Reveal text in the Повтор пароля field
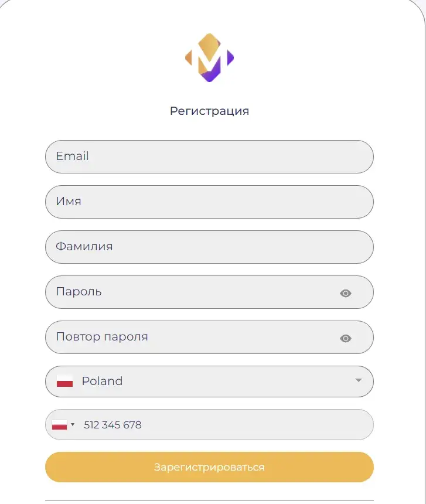This screenshot has height=504, width=426. [x=346, y=339]
